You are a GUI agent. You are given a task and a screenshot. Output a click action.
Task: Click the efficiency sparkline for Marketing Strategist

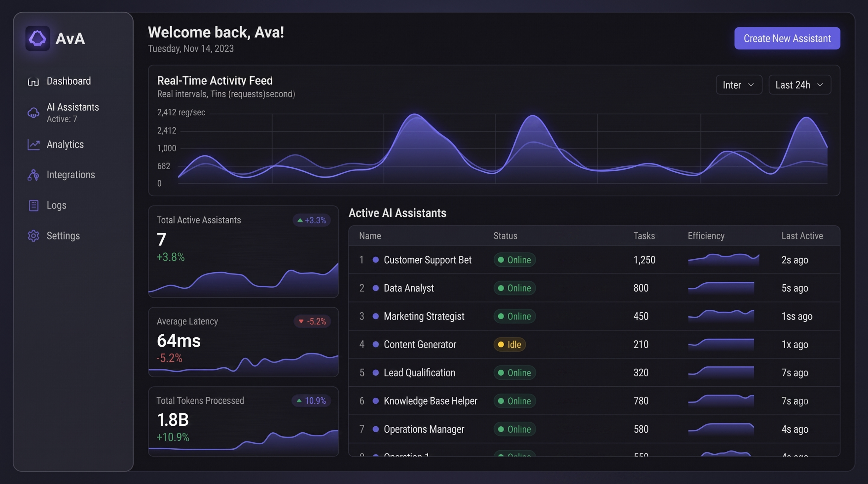tap(721, 316)
